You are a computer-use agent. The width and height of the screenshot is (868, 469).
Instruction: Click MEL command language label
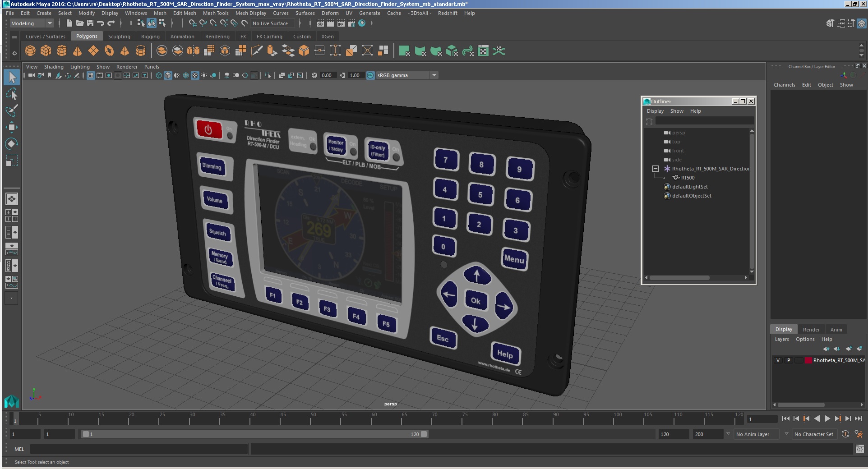click(19, 449)
